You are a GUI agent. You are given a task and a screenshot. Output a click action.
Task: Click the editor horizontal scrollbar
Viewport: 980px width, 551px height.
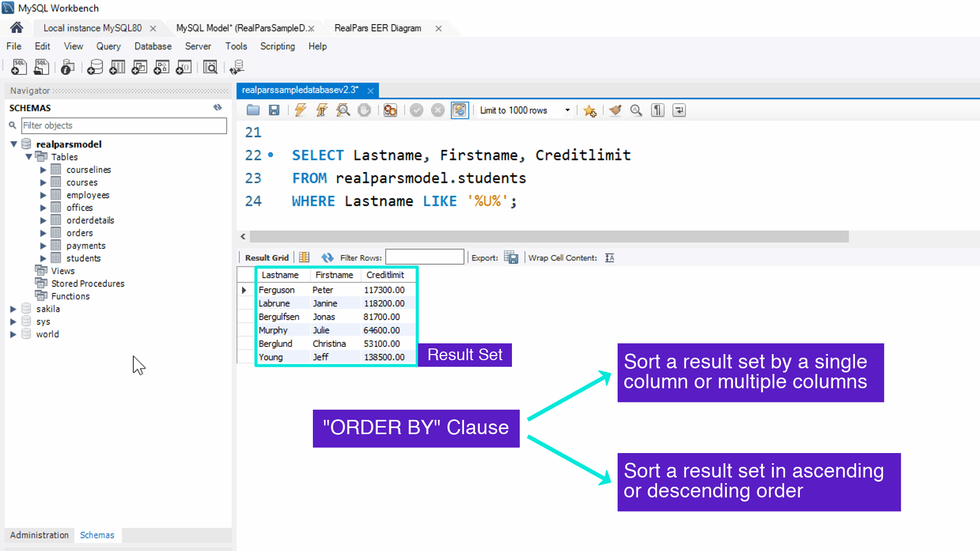pyautogui.click(x=549, y=236)
